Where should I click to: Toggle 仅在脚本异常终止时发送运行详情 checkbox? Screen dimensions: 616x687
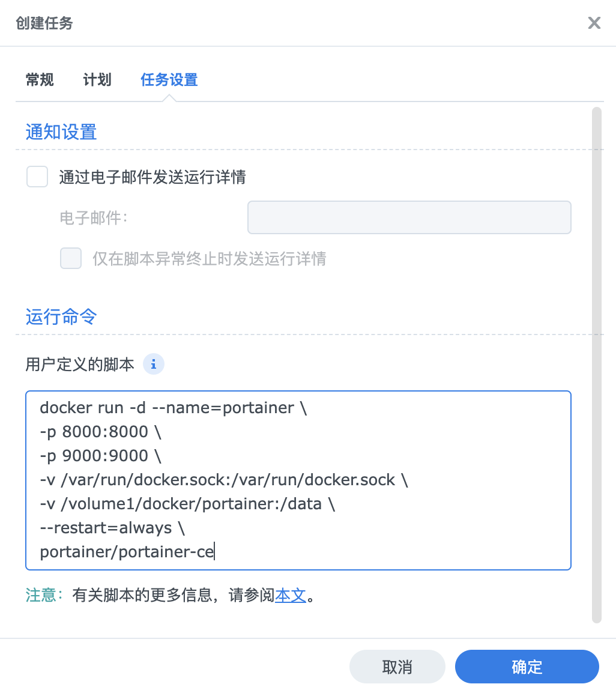71,259
